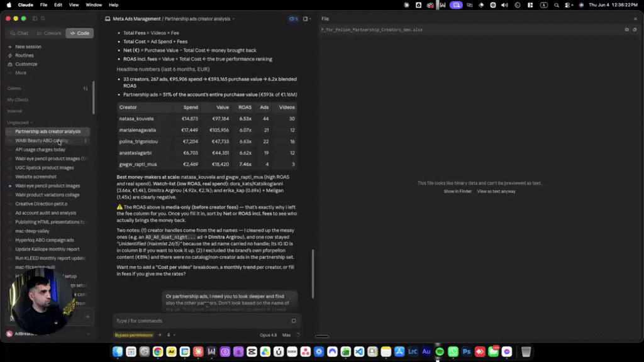Open the panel layout dropdown

click(x=307, y=19)
